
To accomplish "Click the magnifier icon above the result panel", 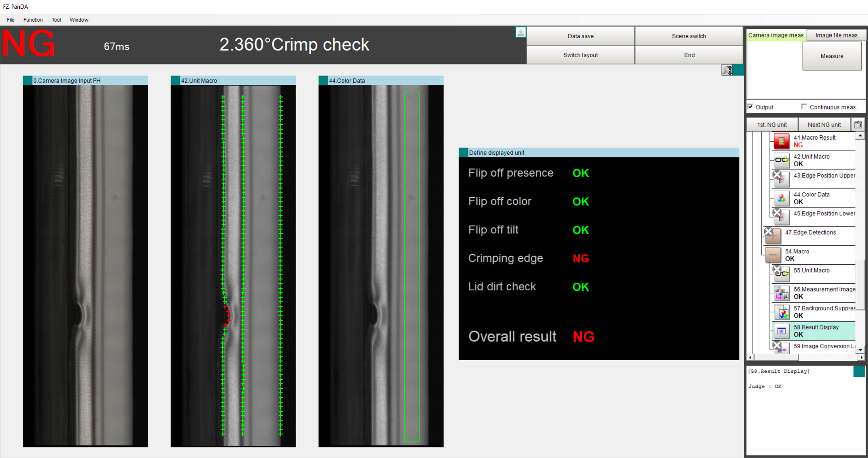I will click(x=727, y=70).
